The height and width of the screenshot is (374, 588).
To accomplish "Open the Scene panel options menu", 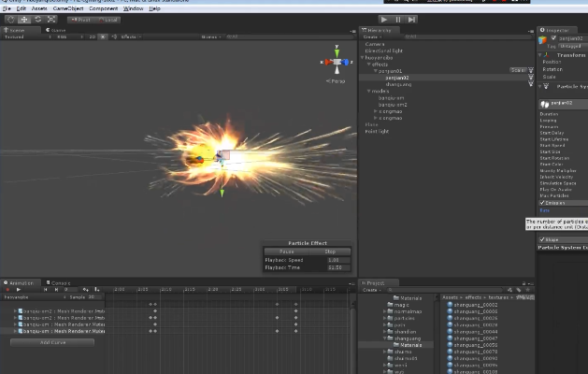I will 352,31.
